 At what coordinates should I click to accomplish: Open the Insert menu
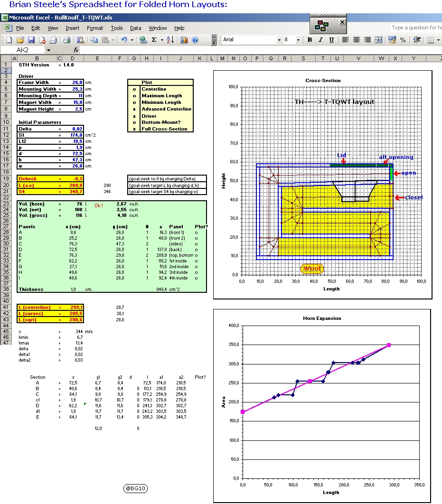tap(72, 28)
